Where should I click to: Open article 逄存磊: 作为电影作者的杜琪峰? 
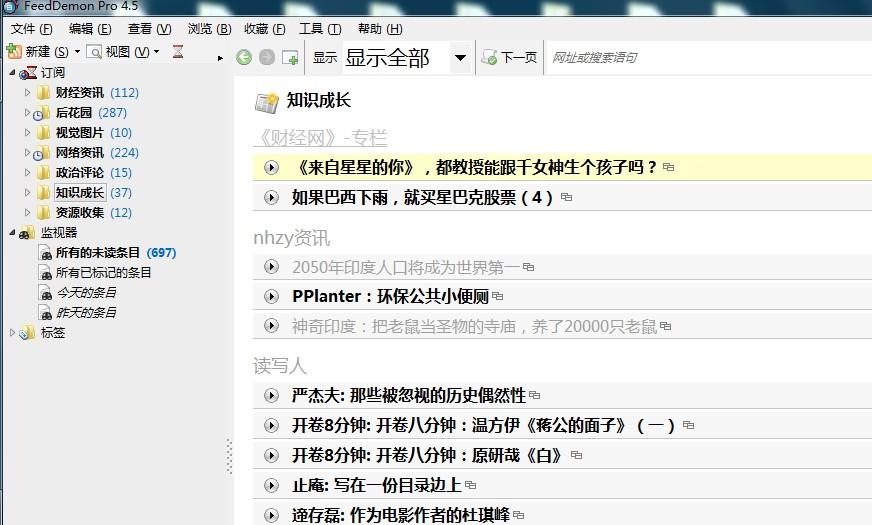pos(400,515)
